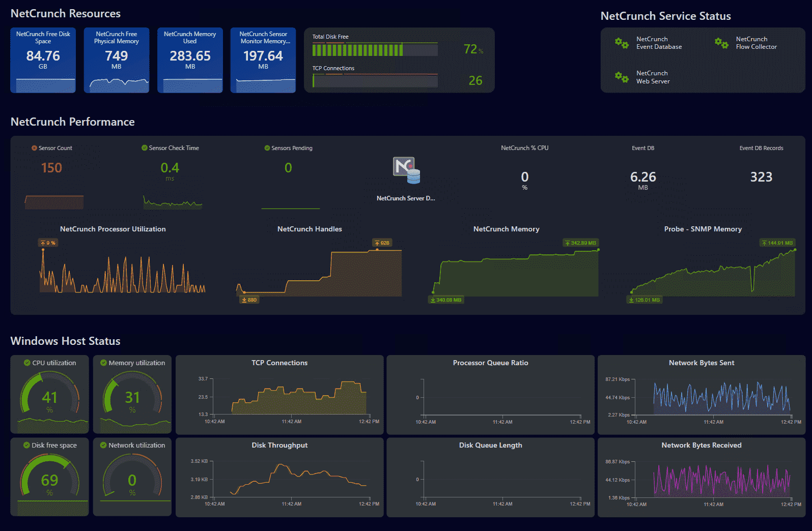Open the NetCrunch Free Disk Space tile
Image resolution: width=812 pixels, height=531 pixels.
click(43, 60)
